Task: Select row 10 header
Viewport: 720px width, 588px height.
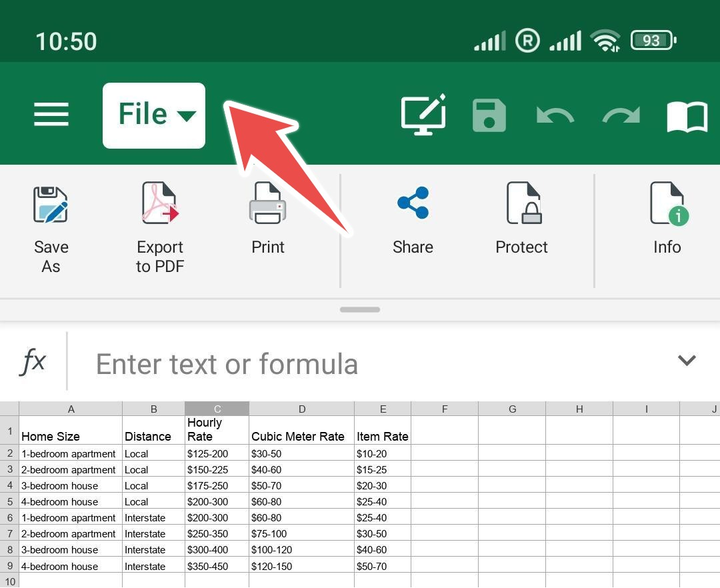Action: coord(9,581)
